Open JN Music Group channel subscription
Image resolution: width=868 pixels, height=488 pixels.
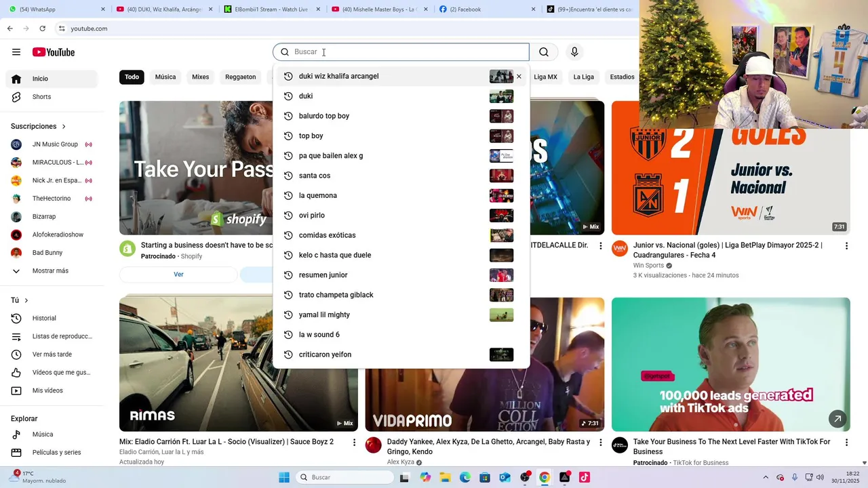pos(52,144)
